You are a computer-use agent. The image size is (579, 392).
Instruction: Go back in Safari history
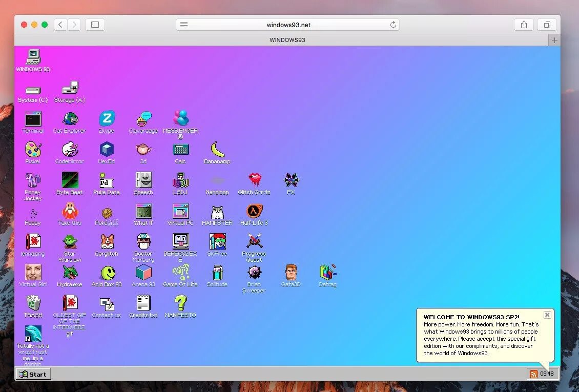[60, 25]
